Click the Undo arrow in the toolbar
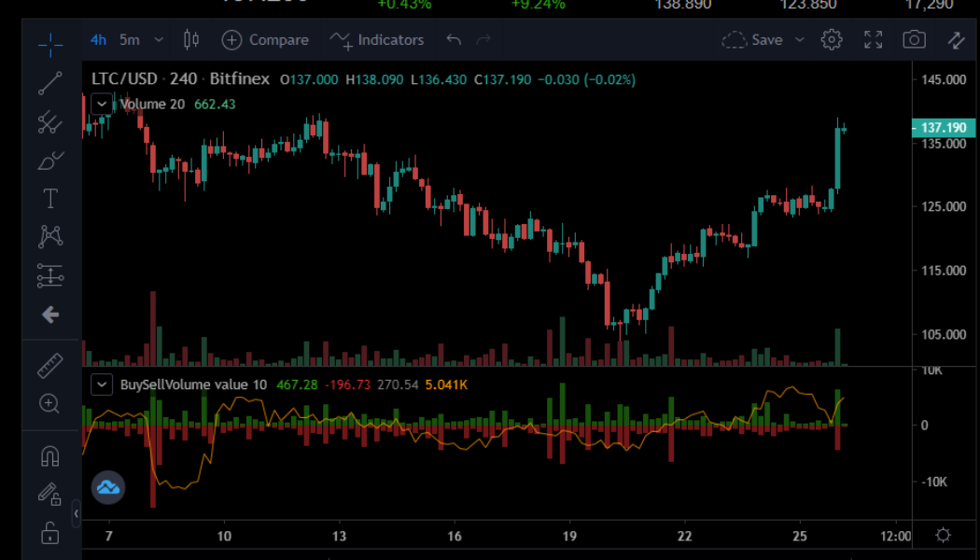Viewport: 980px width, 560px height. tap(454, 39)
